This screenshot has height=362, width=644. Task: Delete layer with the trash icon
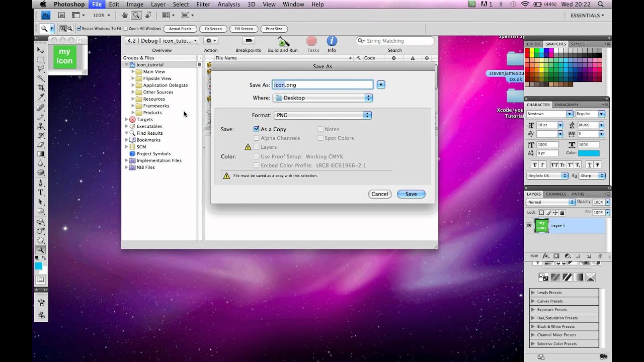(601, 256)
